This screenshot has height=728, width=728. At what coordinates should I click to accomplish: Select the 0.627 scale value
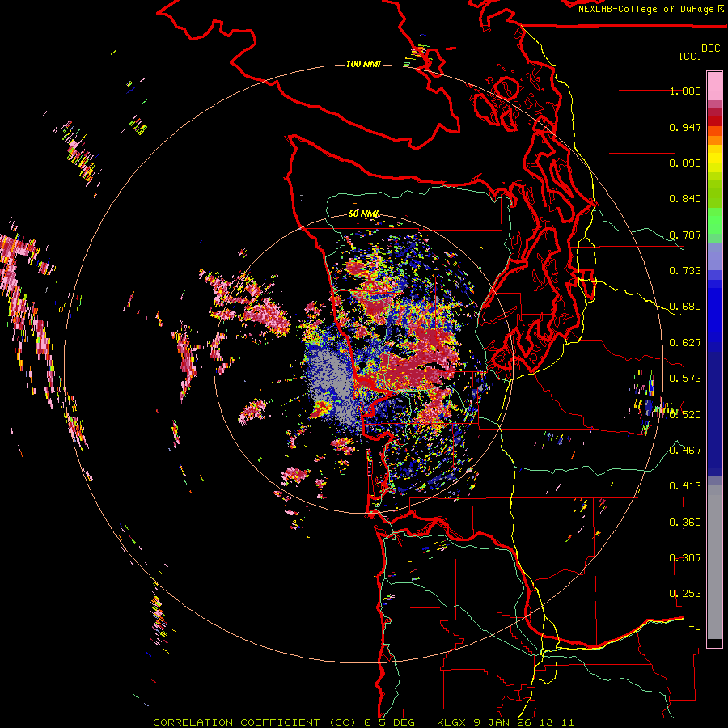(x=685, y=343)
